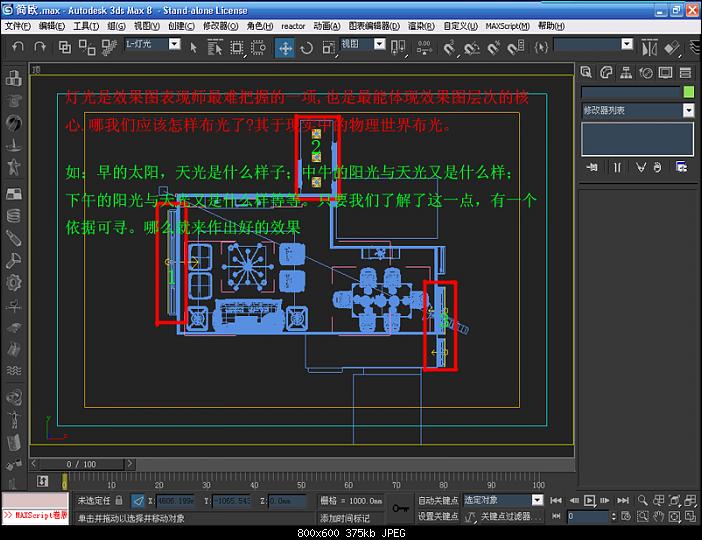This screenshot has height=540, width=702.
Task: Click the Undo arrow in main toolbar
Action: [18, 47]
